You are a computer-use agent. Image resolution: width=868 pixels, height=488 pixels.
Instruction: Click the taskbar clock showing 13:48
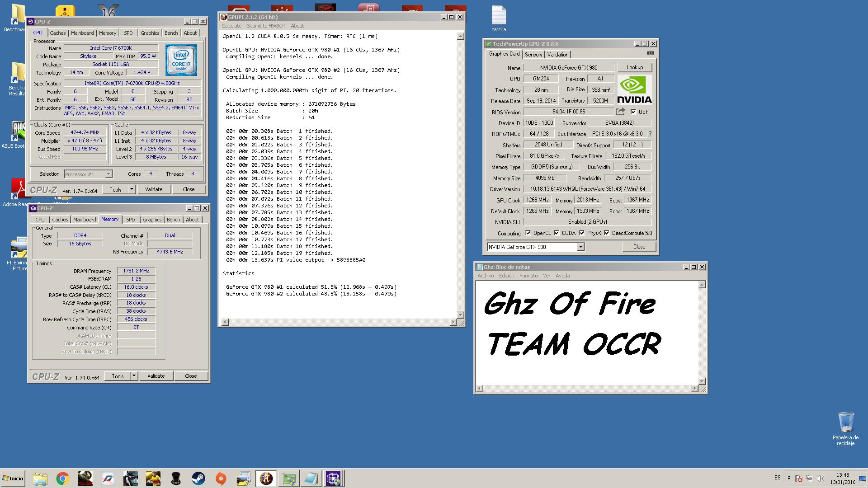(x=843, y=479)
